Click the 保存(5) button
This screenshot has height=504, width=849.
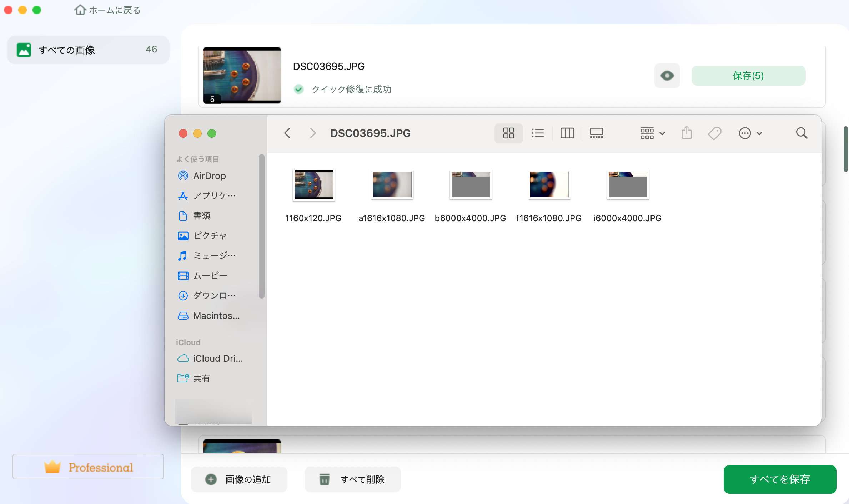[748, 76]
